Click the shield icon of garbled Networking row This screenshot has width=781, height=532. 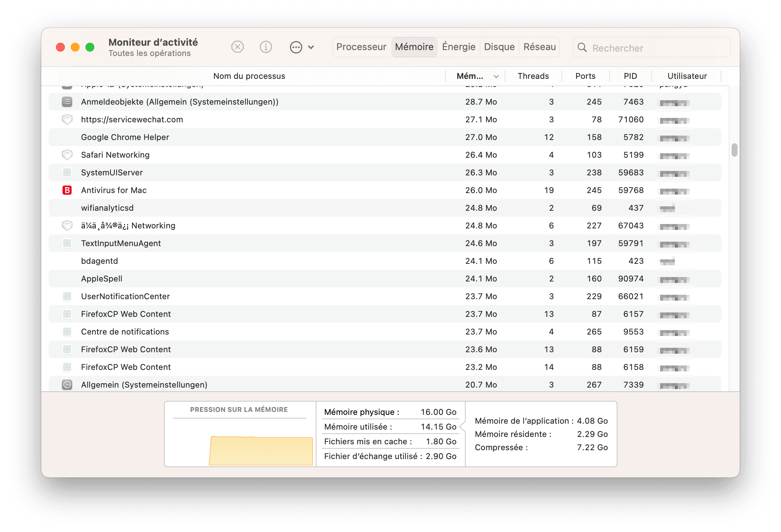pos(67,225)
